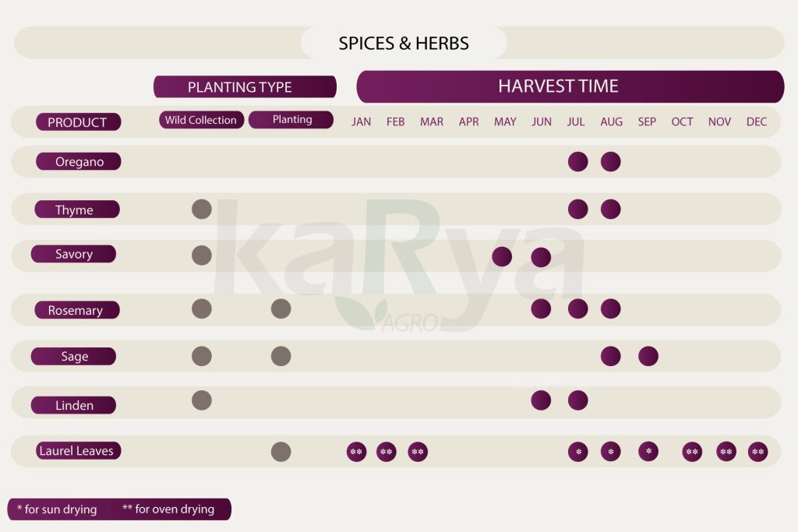
Task: Click Thyme's August harvest dot
Action: [611, 210]
